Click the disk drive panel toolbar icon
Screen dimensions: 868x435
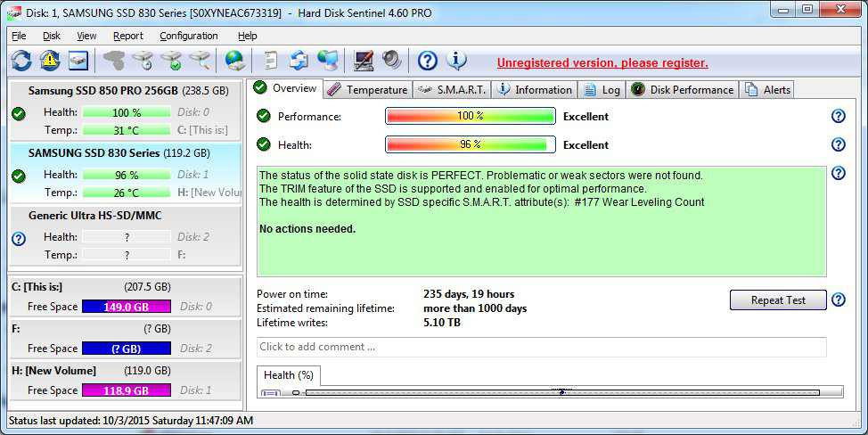click(78, 61)
